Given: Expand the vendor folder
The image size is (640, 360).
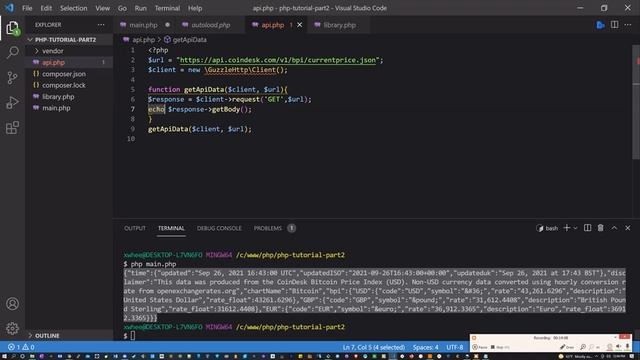Looking at the screenshot, I should pyautogui.click(x=52, y=51).
